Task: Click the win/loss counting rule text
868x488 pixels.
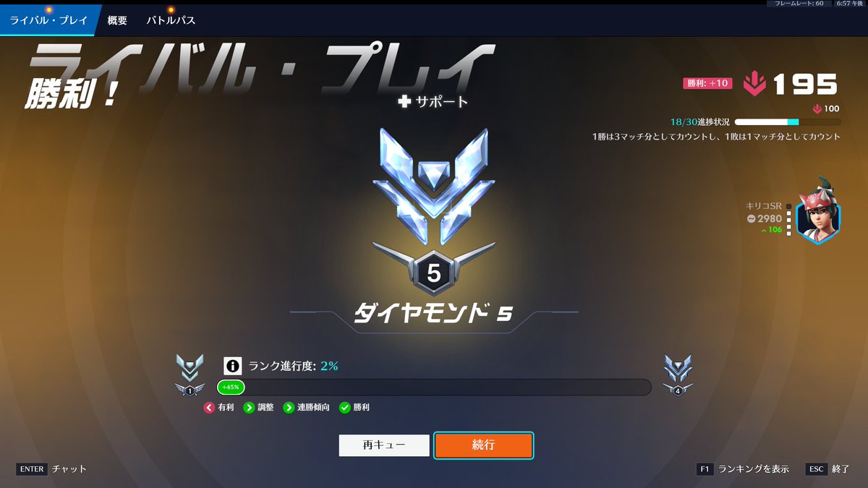Action: pos(716,137)
